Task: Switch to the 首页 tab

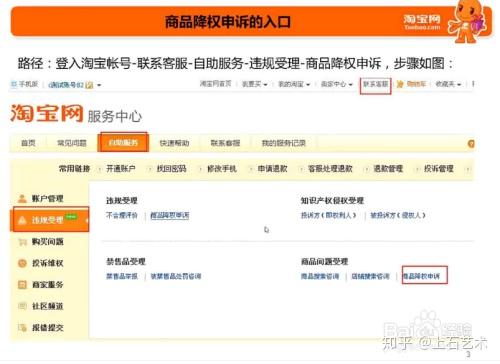Action: (28, 143)
